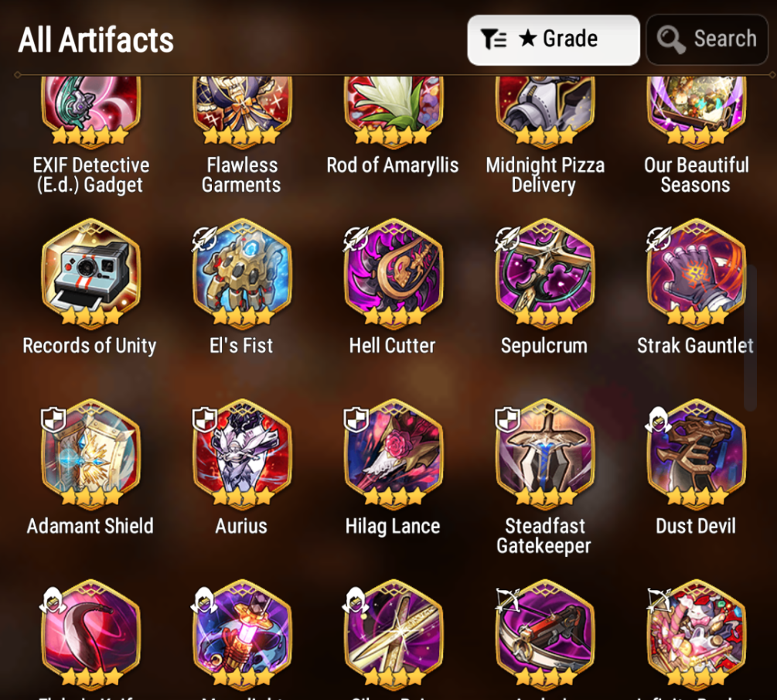Choose the Hilag Lance artifact
The image size is (777, 700).
(394, 455)
